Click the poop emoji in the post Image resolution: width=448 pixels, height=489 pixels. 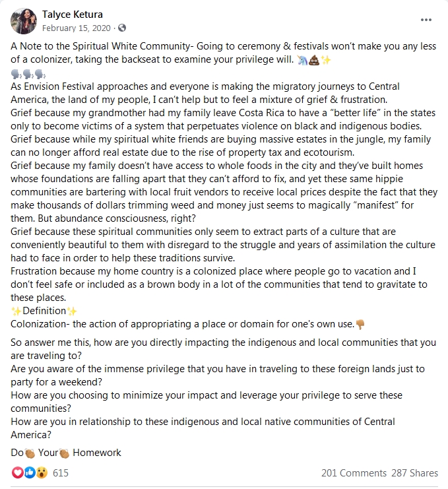click(x=314, y=60)
